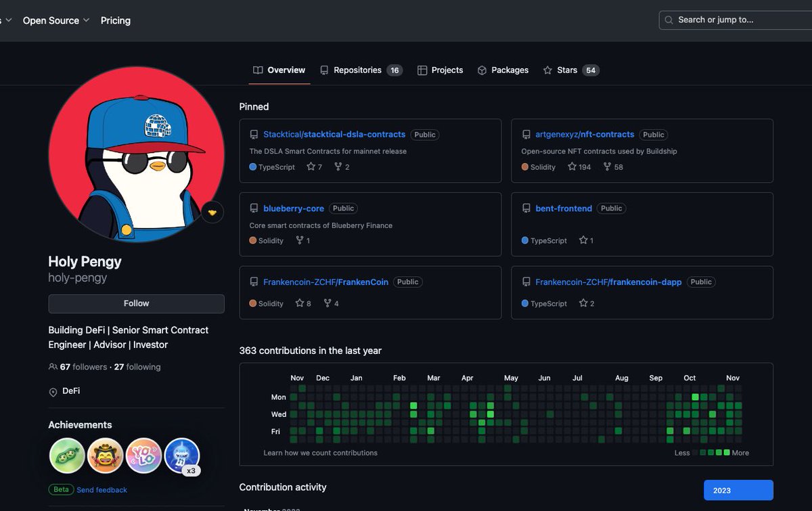Viewport: 812px width, 511px height.
Task: Click repo icon beside blueberry-core
Action: [x=254, y=208]
